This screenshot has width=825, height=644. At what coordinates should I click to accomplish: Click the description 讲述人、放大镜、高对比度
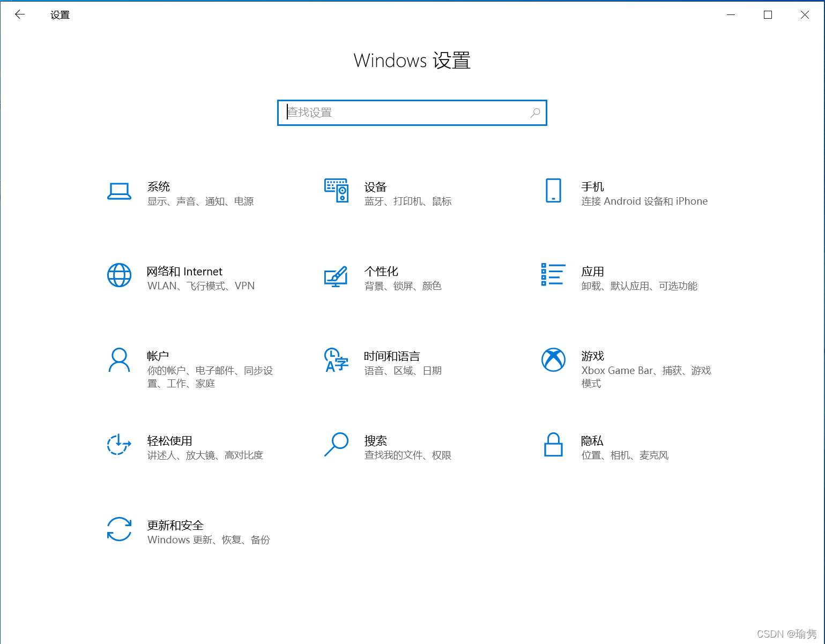click(x=205, y=455)
